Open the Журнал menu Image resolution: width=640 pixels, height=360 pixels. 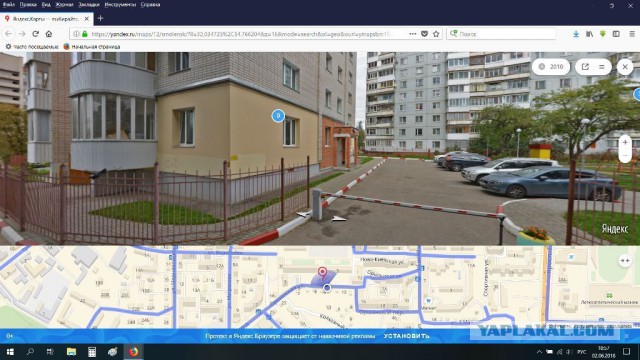64,4
